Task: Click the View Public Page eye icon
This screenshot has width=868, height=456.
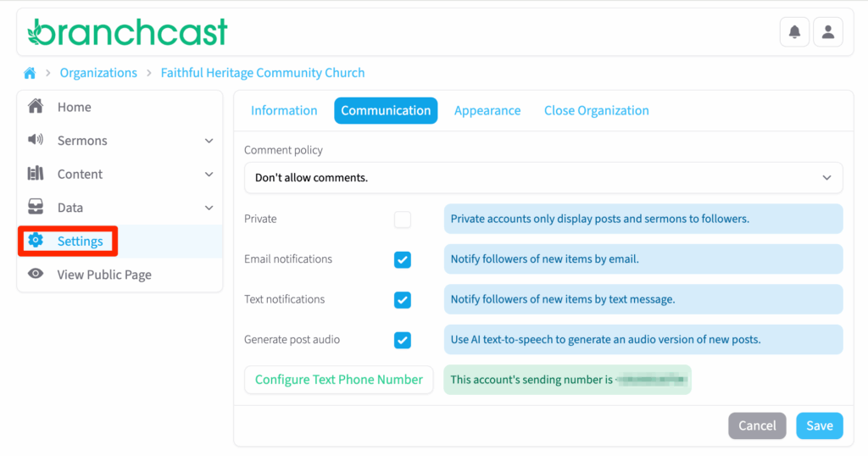Action: (36, 274)
